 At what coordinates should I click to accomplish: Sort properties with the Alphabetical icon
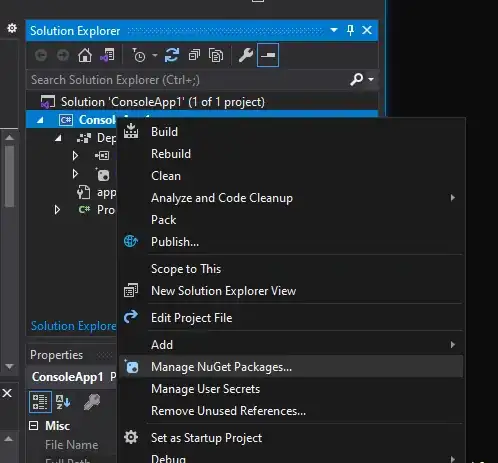coord(63,402)
